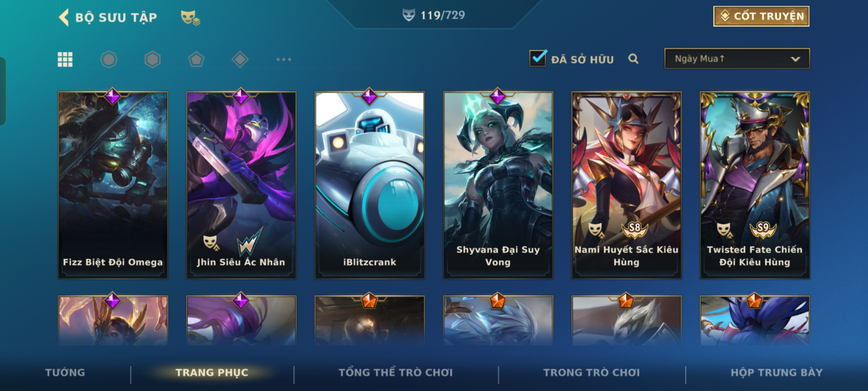This screenshot has width=868, height=391.
Task: Select the Fizz Biệt Đội Omega skin
Action: point(113,185)
